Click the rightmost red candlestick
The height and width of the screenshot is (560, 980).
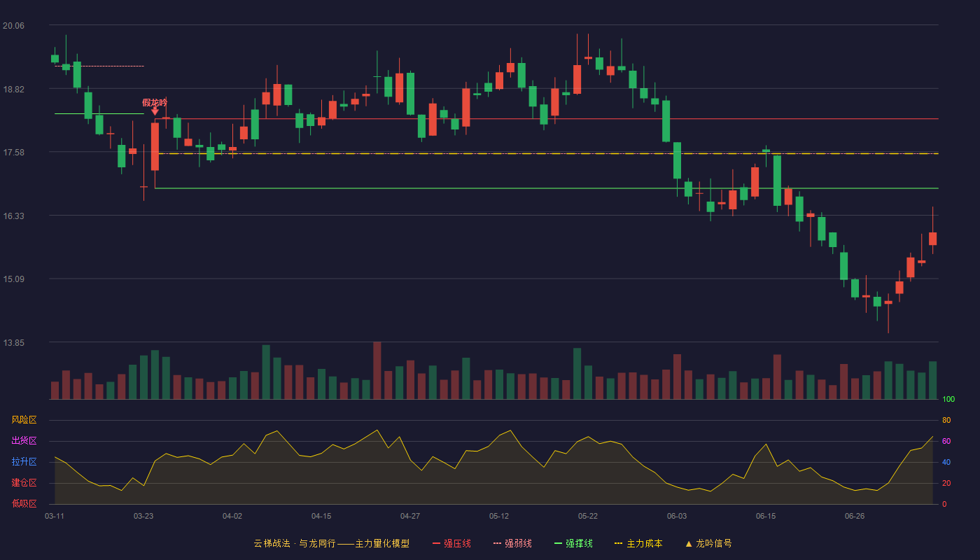click(932, 238)
